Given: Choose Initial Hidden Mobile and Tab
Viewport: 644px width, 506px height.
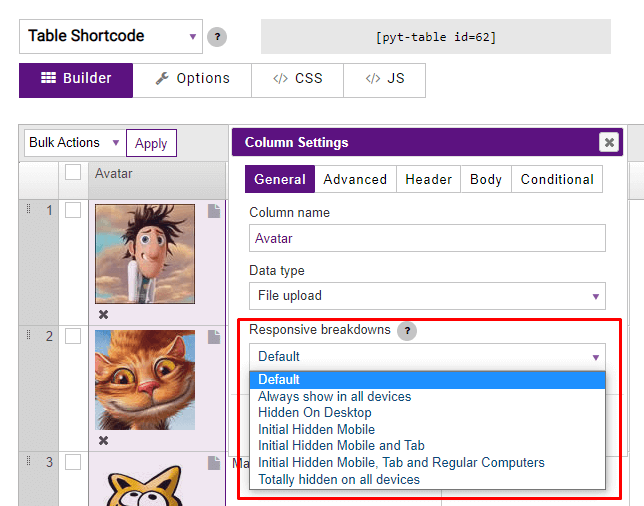Looking at the screenshot, I should point(427,446).
